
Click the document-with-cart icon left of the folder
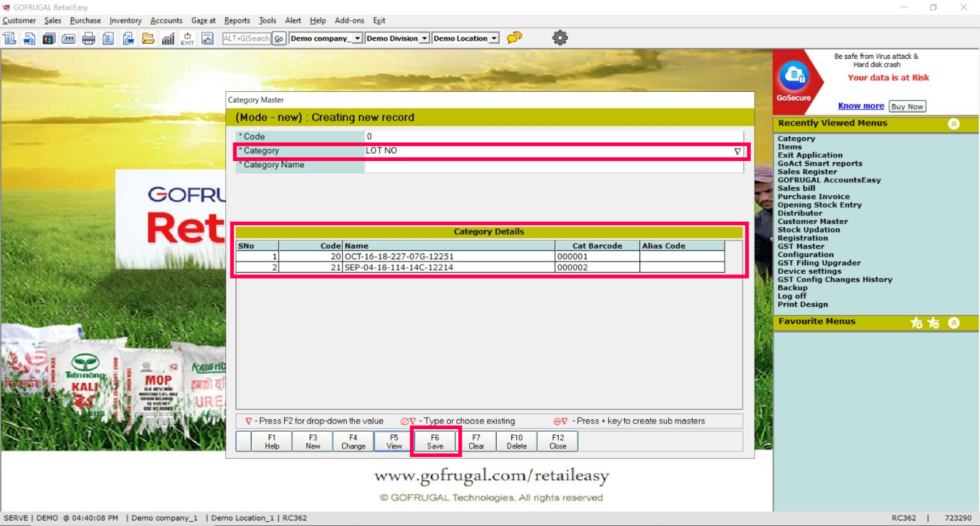(129, 39)
